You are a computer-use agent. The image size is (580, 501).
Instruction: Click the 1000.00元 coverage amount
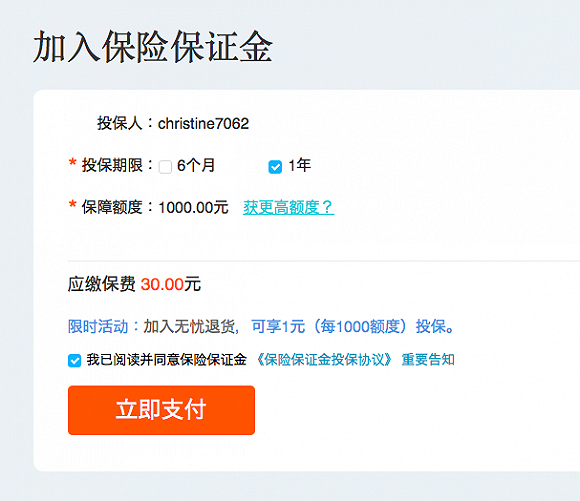pos(193,207)
